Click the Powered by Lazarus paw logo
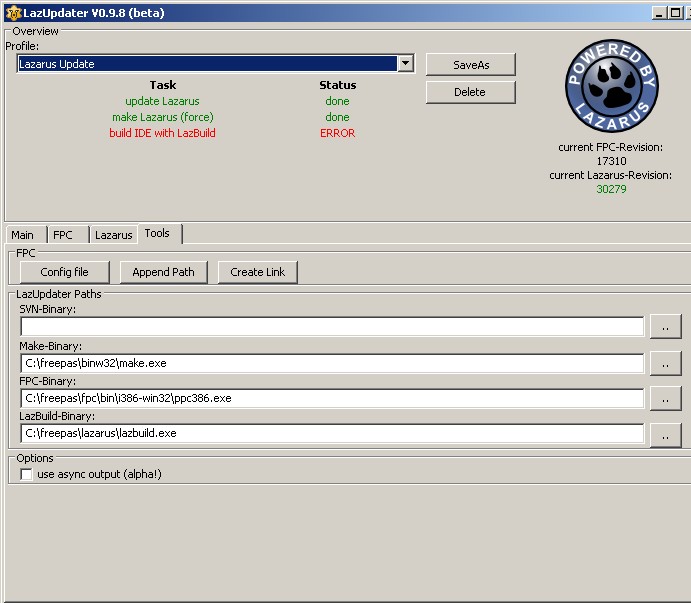691x603 pixels. pos(611,87)
